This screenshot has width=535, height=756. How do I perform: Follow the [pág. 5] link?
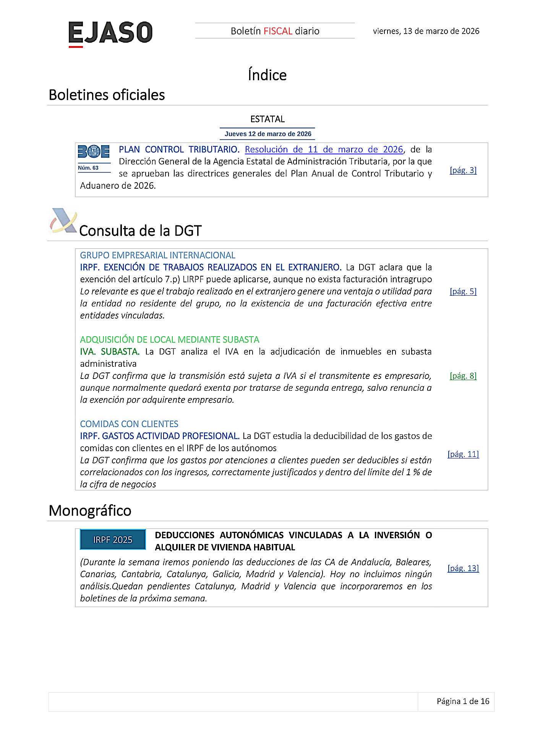(x=463, y=291)
